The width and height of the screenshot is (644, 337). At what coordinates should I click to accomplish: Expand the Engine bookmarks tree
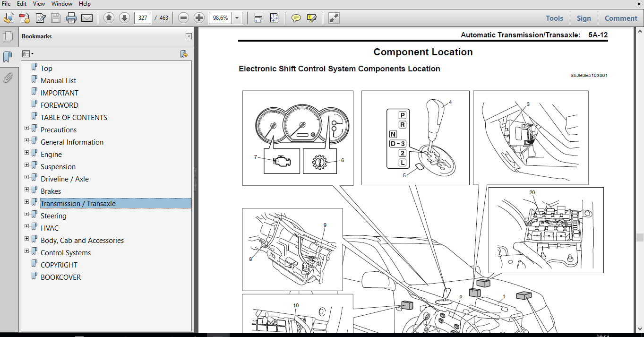click(x=27, y=152)
